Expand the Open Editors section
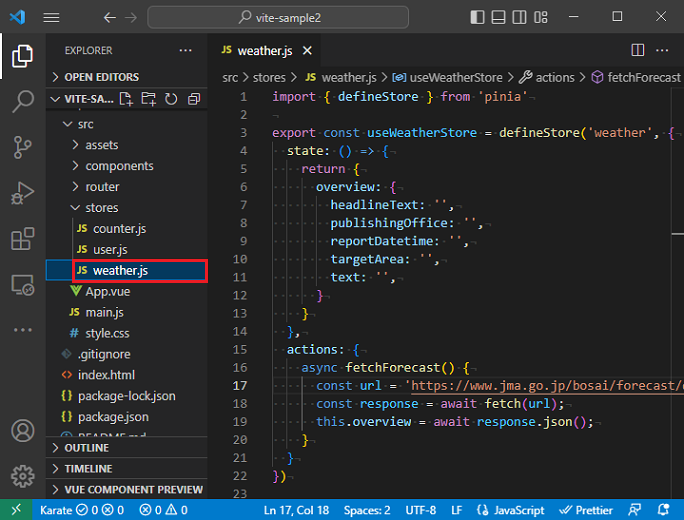The height and width of the screenshot is (520, 684). pyautogui.click(x=127, y=77)
